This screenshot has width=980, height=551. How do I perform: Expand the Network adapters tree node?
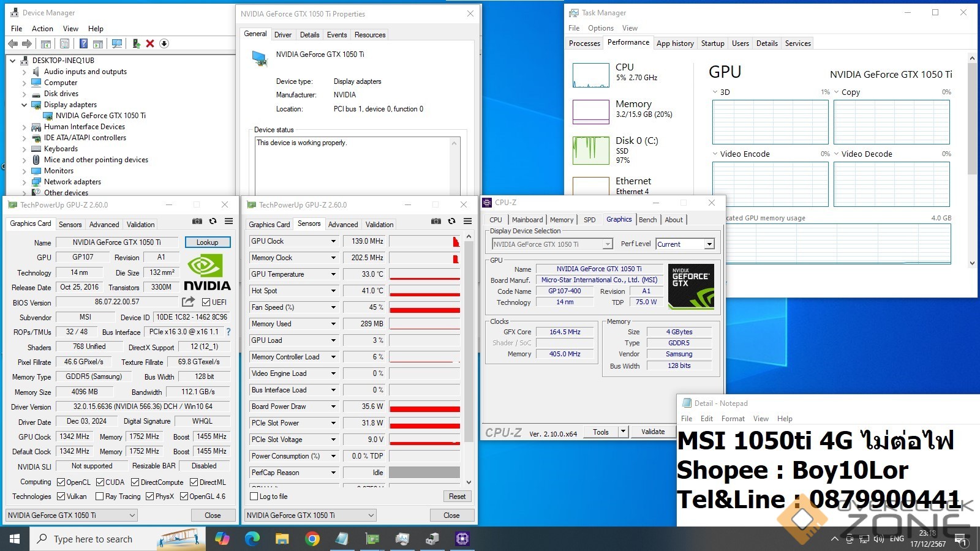[24, 182]
